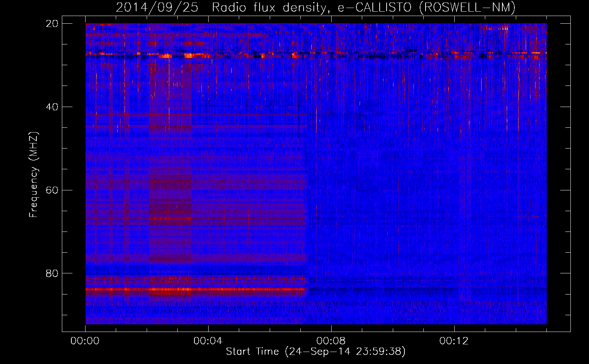Click the '00:12' time tick label
Screen dimensions: 589x364
coord(454,341)
